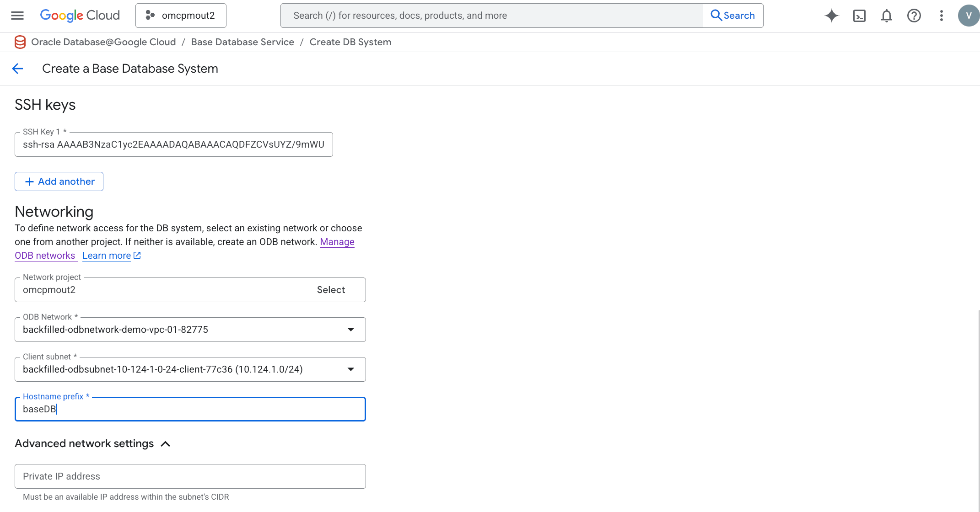Open the omcpmout2 project picker

(181, 15)
